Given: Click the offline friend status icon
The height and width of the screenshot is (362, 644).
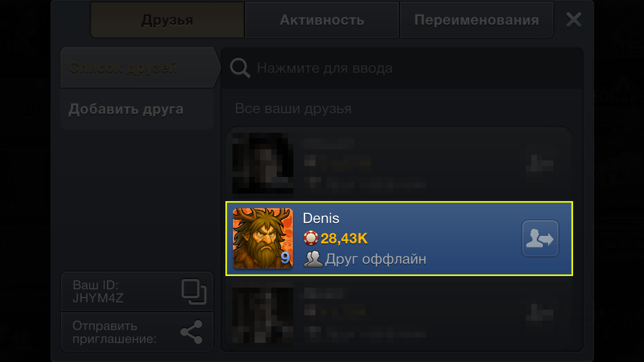Looking at the screenshot, I should (313, 259).
